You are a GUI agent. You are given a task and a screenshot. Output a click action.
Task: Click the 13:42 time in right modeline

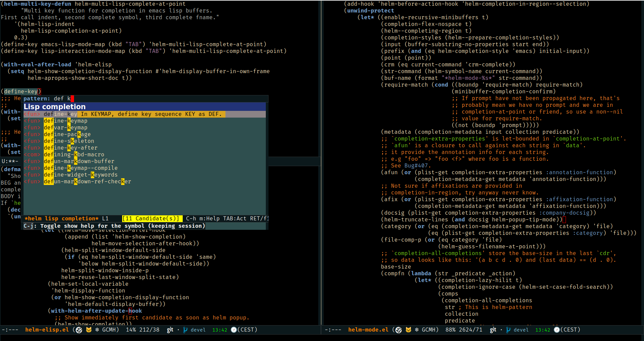(543, 330)
